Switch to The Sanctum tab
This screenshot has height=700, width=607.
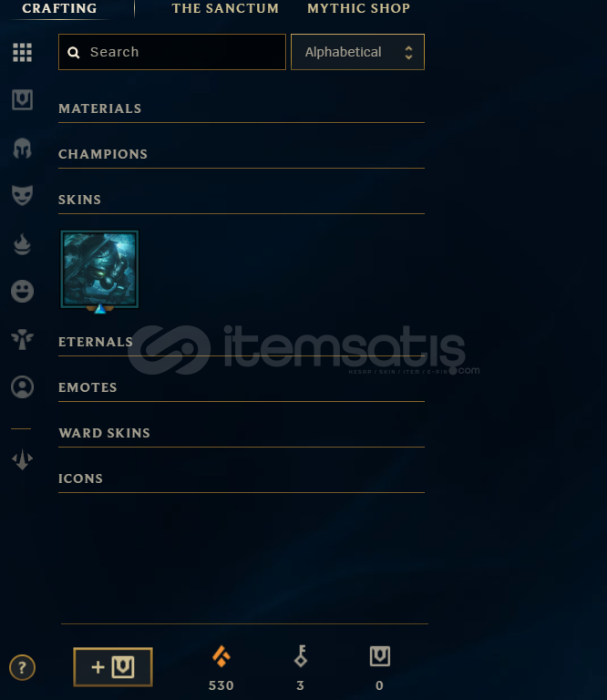click(x=225, y=8)
